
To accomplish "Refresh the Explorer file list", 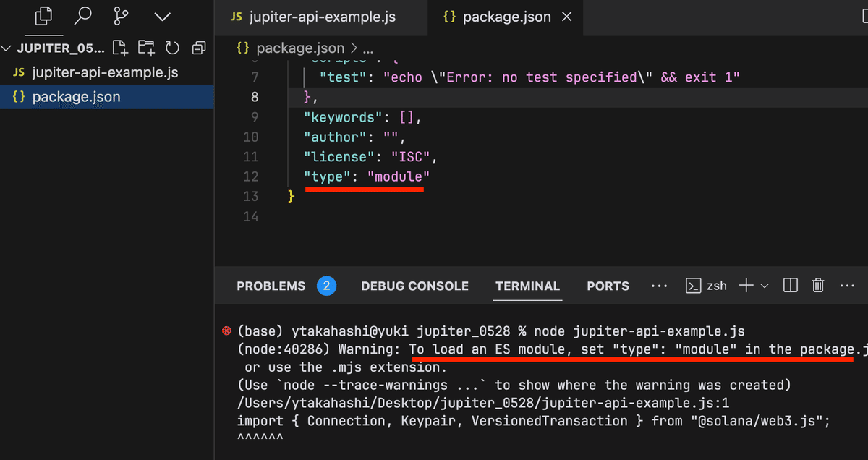I will 172,48.
